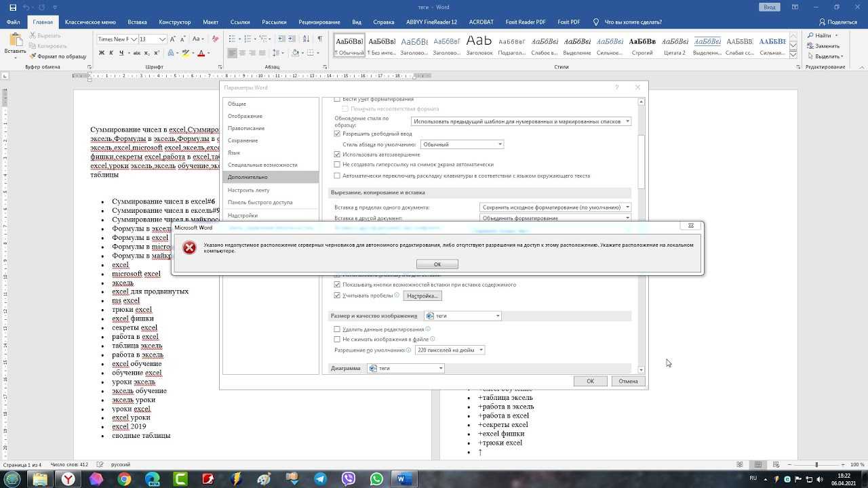The height and width of the screenshot is (488, 868).
Task: Select 'Настроить ленту' in options sidebar
Action: [249, 190]
